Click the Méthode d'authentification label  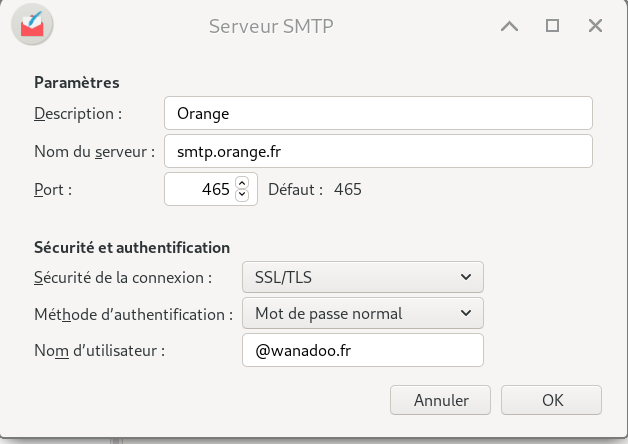(134, 315)
